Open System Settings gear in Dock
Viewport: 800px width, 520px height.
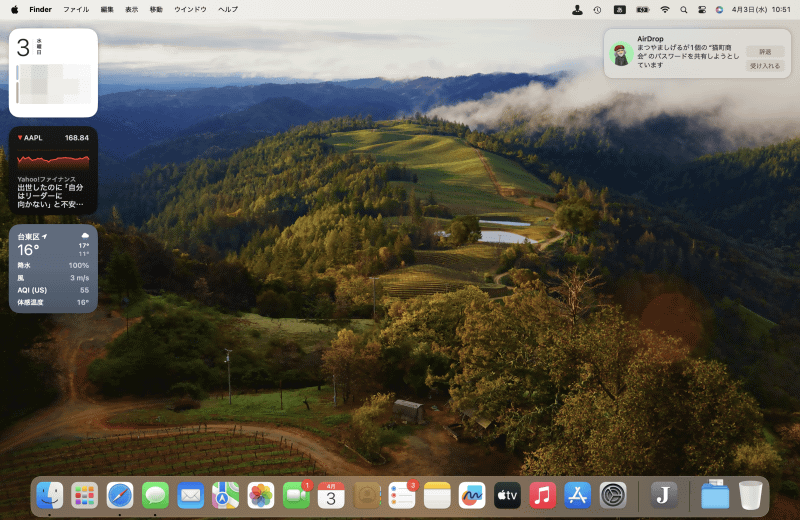[x=613, y=495]
